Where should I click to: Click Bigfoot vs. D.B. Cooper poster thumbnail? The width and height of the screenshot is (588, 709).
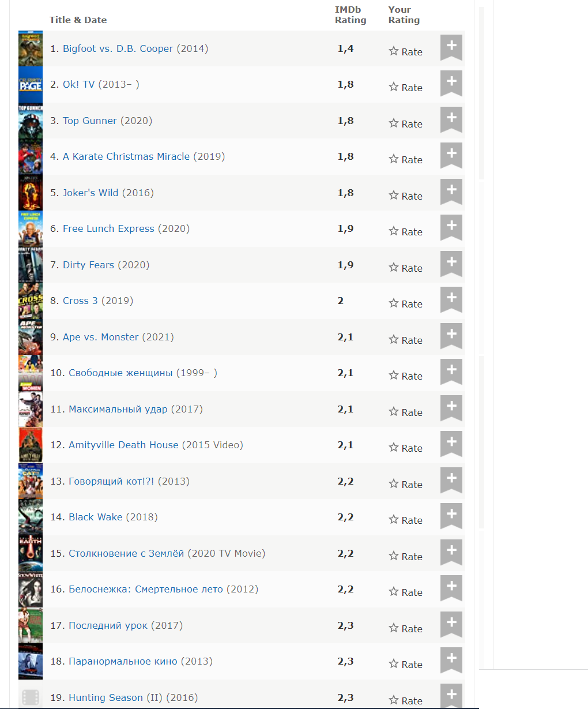(31, 48)
